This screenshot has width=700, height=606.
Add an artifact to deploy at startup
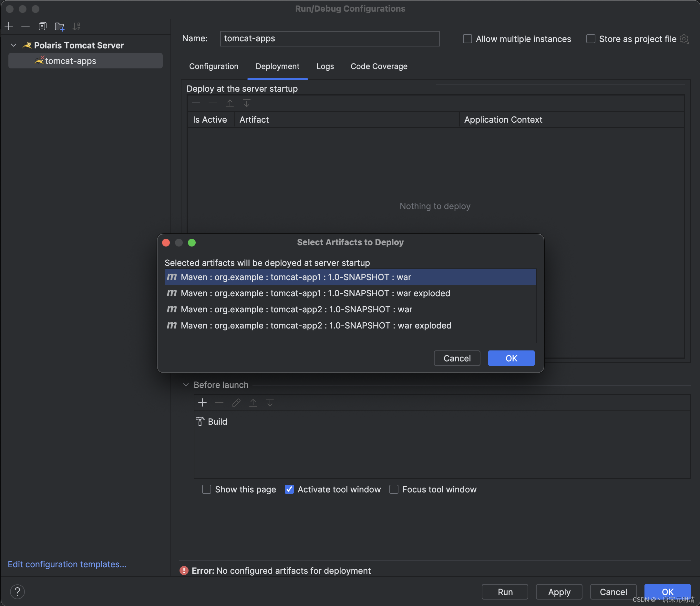click(196, 103)
